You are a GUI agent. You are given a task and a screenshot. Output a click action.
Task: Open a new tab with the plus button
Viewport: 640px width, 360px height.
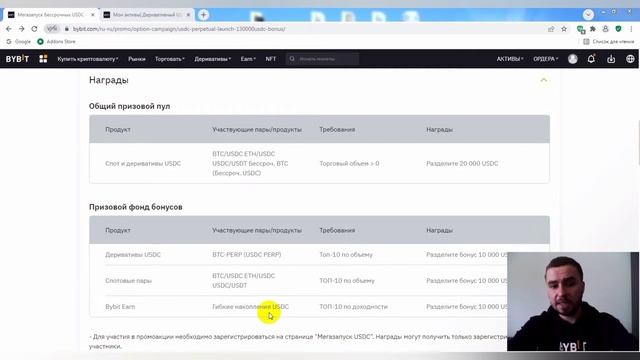[203, 15]
